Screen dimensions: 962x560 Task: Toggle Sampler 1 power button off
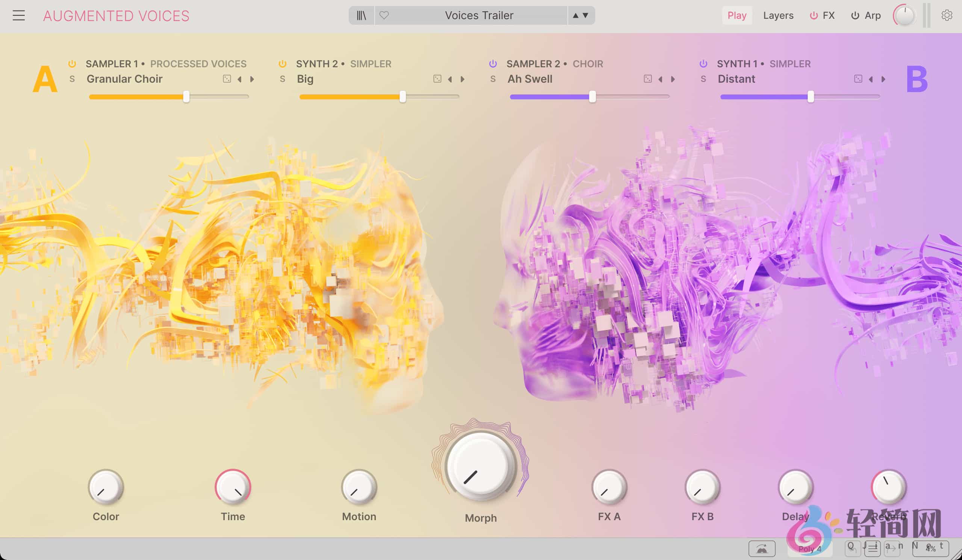(x=72, y=64)
